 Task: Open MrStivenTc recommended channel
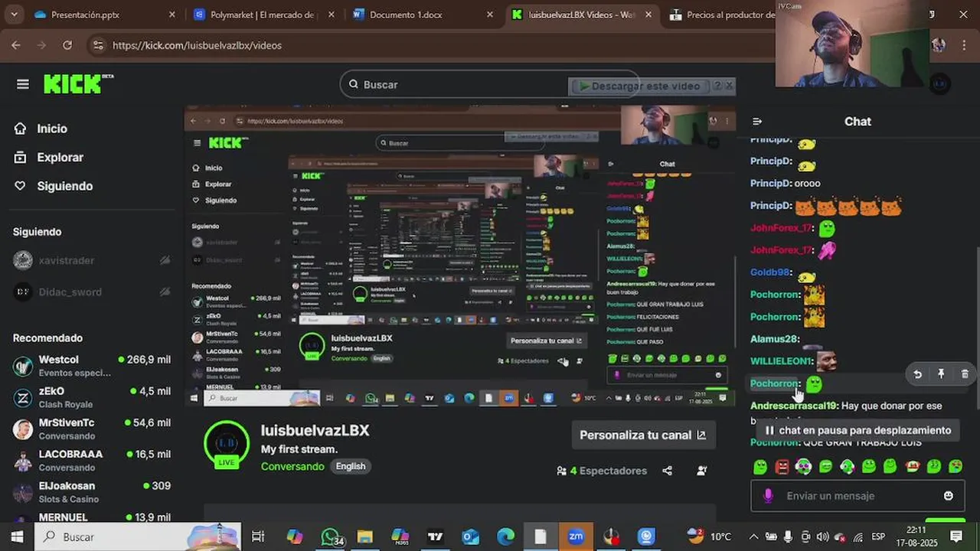pyautogui.click(x=92, y=429)
